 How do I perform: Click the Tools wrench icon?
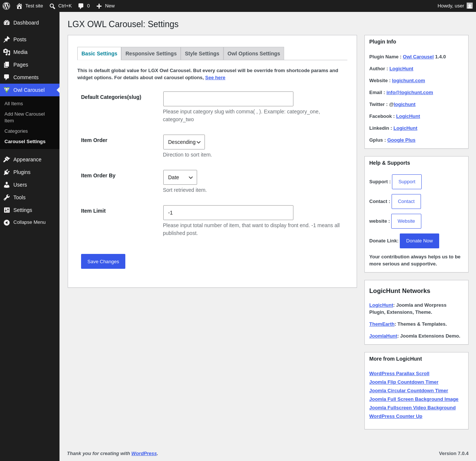(x=7, y=197)
